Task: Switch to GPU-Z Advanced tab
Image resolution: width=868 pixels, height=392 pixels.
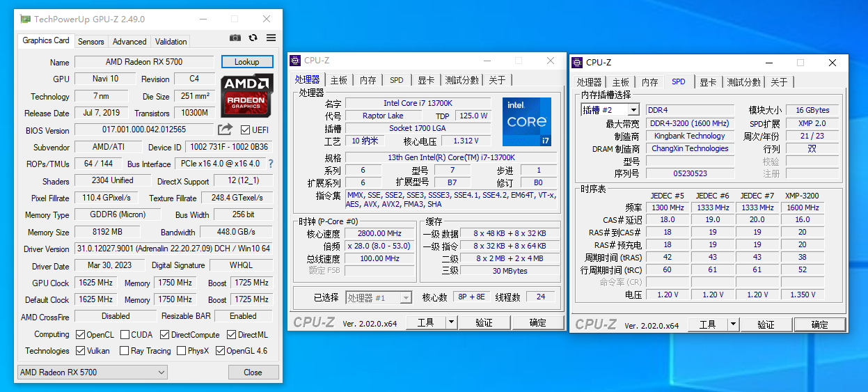Action: click(x=129, y=42)
